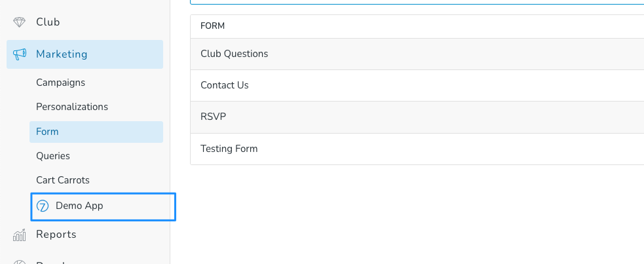Viewport: 644px width, 264px height.
Task: Click the cut-off icon below Reports
Action: 19,262
